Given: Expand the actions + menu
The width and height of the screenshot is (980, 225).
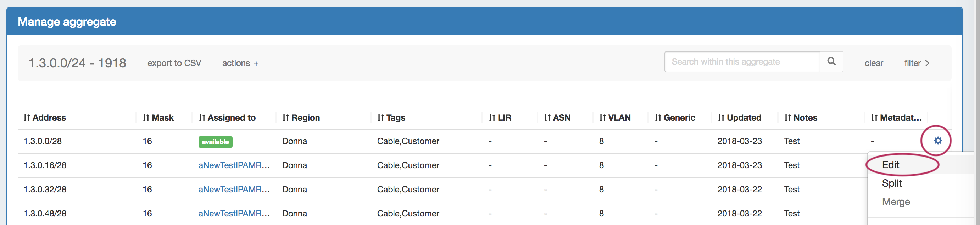Looking at the screenshot, I should (x=240, y=63).
